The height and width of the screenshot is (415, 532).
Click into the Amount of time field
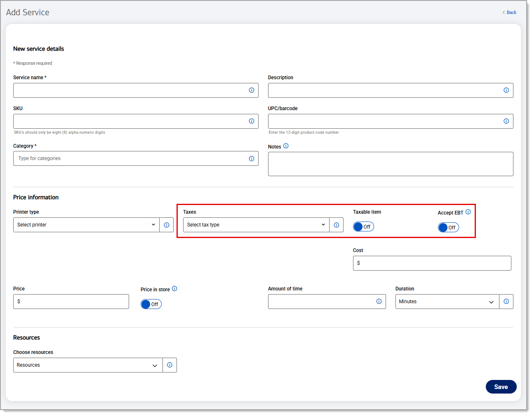[327, 302]
